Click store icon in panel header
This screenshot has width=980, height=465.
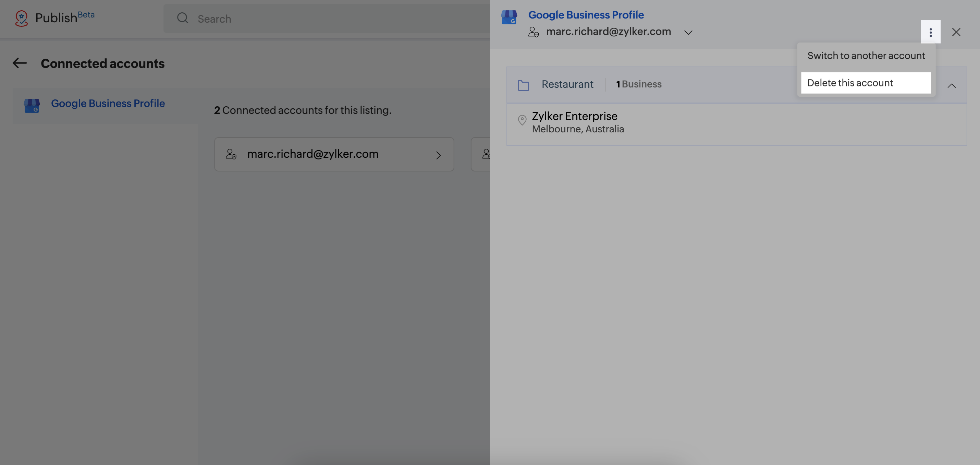(509, 17)
